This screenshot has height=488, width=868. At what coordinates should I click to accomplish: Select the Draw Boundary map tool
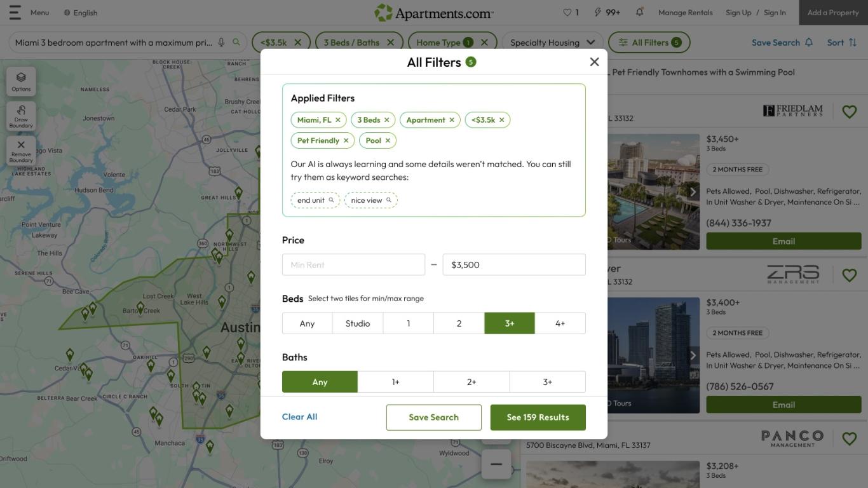click(21, 116)
